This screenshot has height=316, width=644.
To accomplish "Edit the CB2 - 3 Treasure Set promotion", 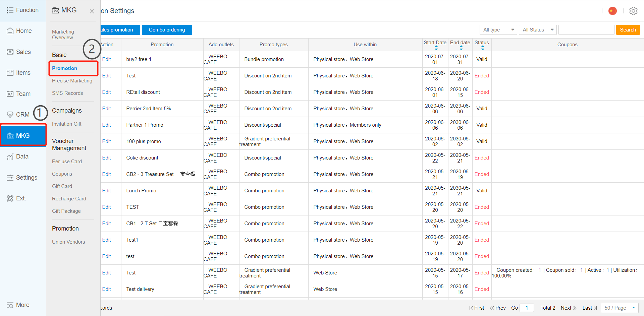I will tap(106, 174).
